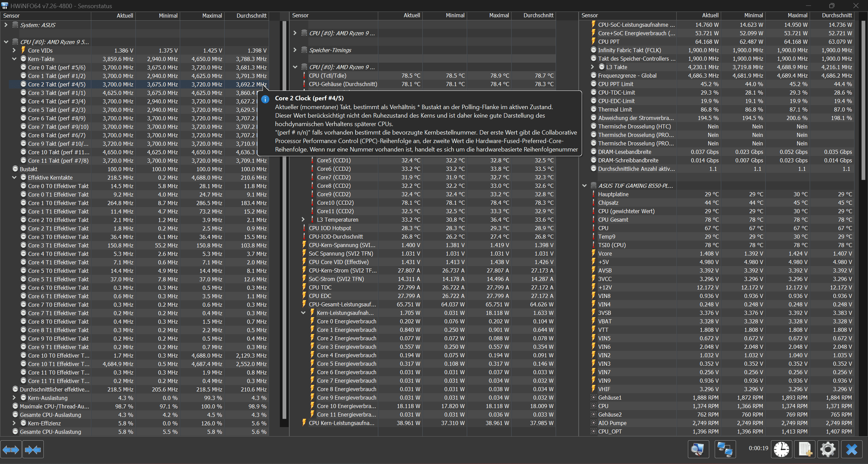
Task: Open the network remote monitoring icon
Action: [725, 450]
